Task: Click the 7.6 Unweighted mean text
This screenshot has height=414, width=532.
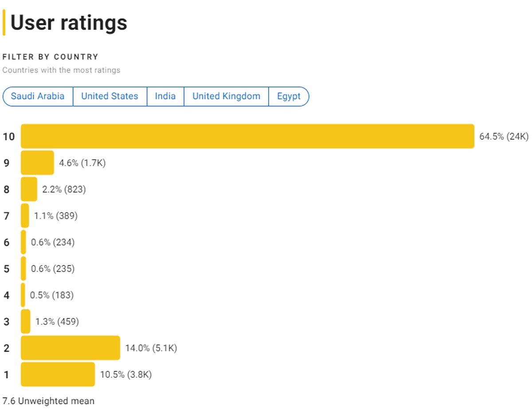Action: (48, 401)
